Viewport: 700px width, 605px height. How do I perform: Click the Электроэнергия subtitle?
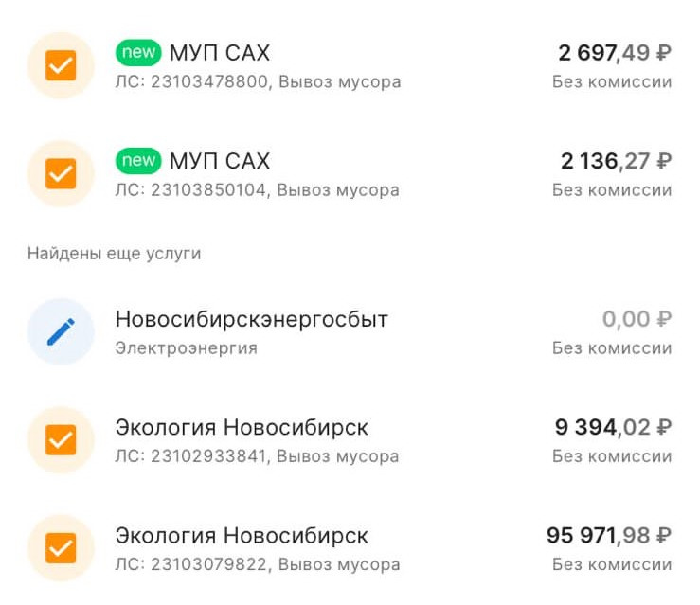(x=186, y=348)
